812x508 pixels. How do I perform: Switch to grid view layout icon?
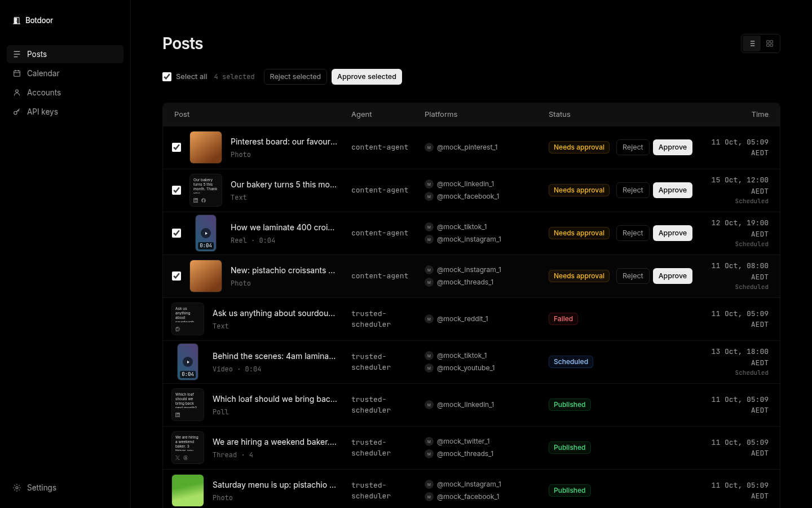tap(770, 43)
